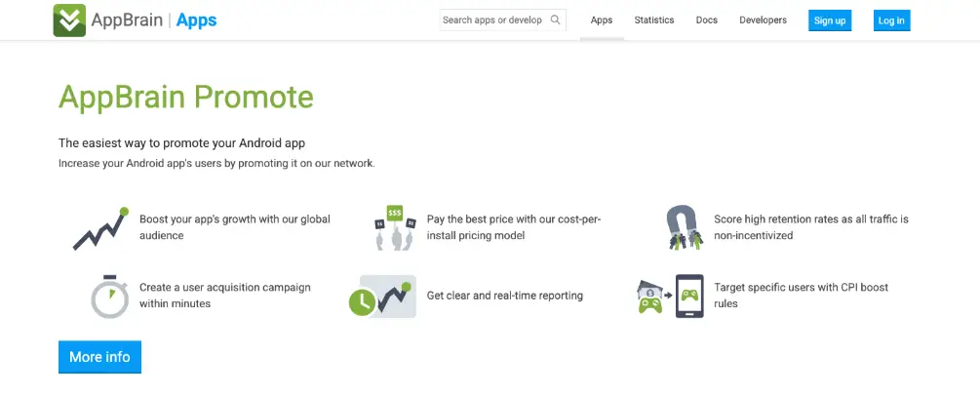980x396 pixels.
Task: Click the game controller targeting icon
Action: coord(671,296)
